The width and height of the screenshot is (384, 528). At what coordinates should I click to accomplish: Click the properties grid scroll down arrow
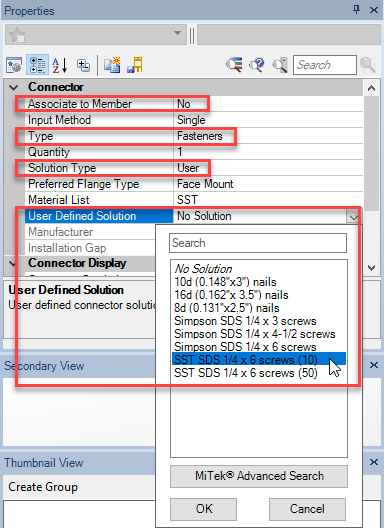click(x=371, y=268)
